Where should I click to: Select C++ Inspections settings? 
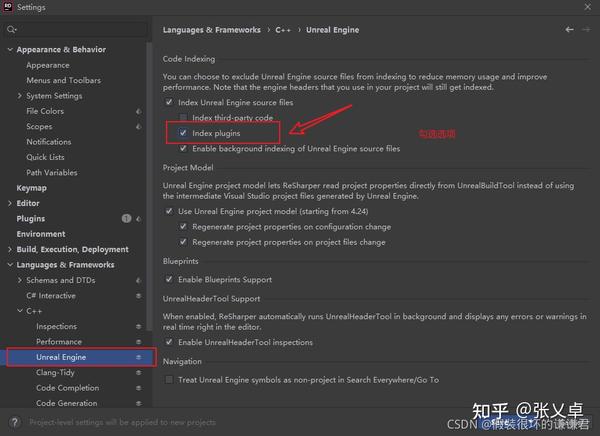(x=57, y=326)
